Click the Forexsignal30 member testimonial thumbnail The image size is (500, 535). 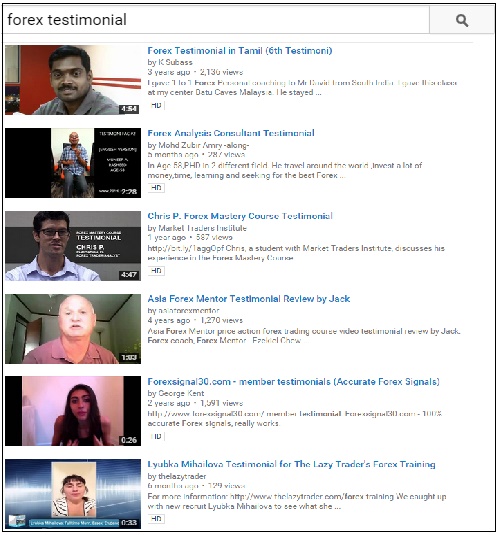click(x=73, y=411)
